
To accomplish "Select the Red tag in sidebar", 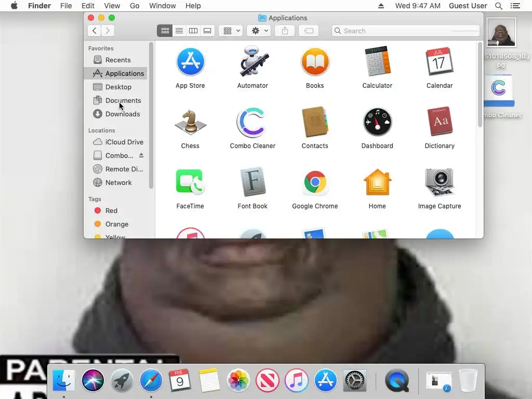I will (x=115, y=211).
